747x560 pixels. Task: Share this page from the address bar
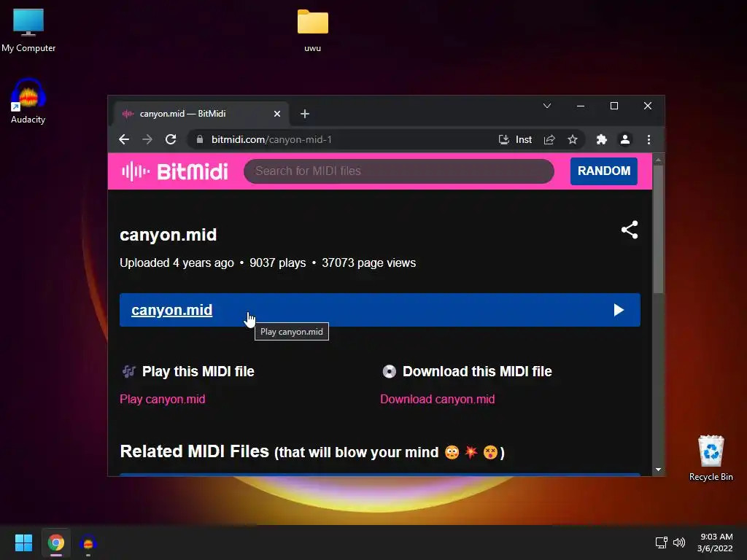coord(549,139)
